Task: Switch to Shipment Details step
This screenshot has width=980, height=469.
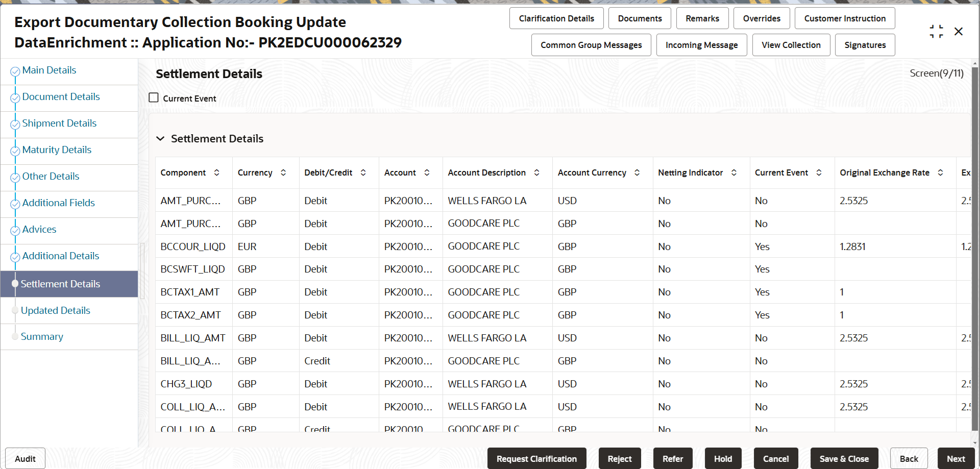Action: (59, 124)
